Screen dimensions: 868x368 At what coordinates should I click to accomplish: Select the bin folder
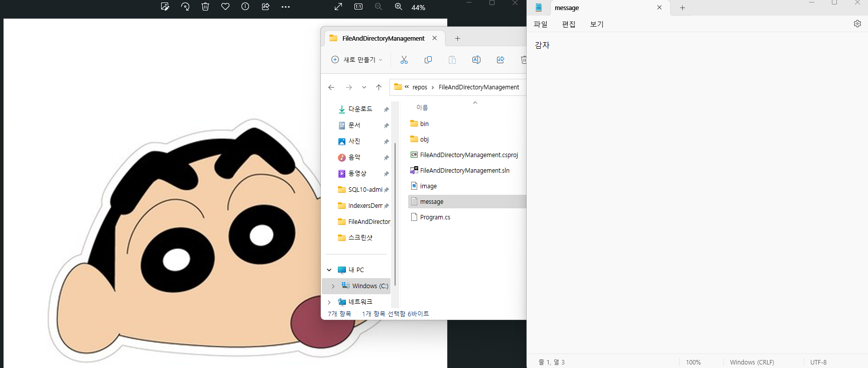pyautogui.click(x=424, y=124)
